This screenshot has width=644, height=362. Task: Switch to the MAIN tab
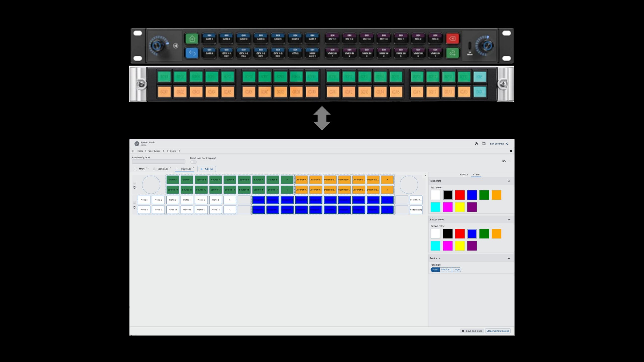(142, 169)
